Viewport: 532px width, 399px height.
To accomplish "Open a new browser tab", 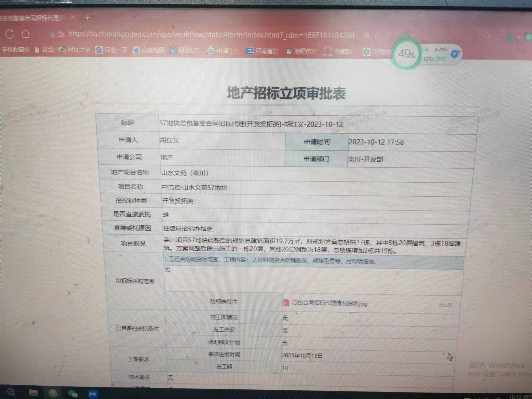I will tap(87, 17).
